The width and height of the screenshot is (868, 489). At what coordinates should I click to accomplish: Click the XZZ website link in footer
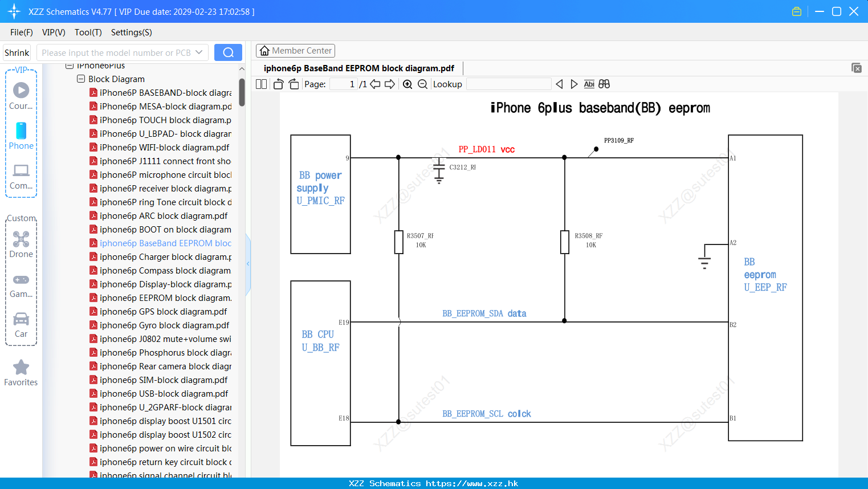coord(472,483)
